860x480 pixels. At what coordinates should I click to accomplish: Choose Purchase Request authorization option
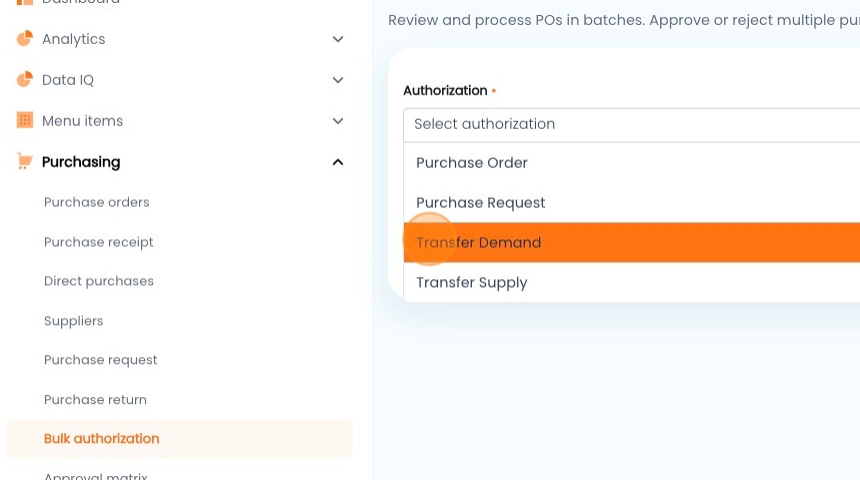coord(631,203)
